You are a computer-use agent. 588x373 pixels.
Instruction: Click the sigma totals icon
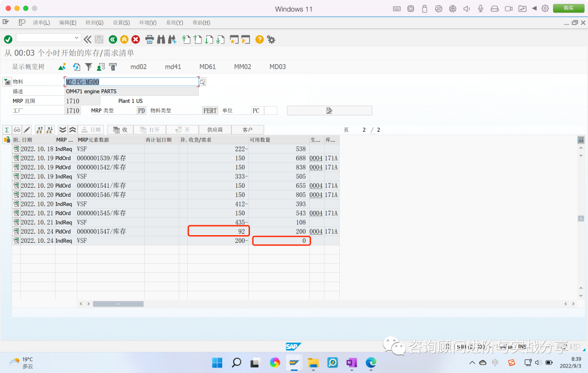click(7, 130)
